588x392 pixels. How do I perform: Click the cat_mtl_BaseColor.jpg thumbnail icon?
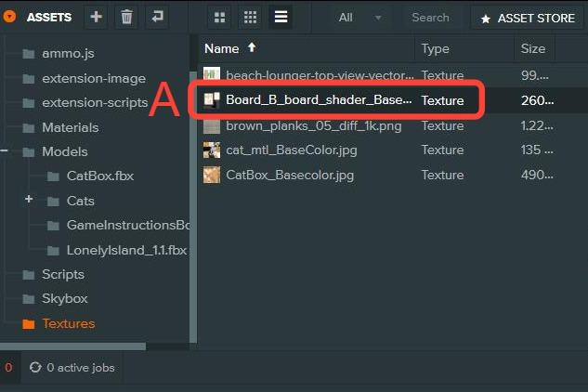point(212,150)
